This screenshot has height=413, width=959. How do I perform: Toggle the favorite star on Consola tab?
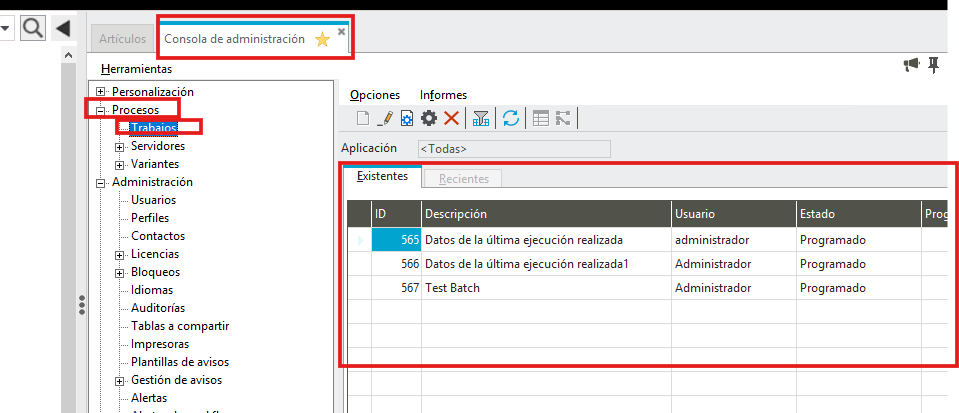(x=322, y=40)
